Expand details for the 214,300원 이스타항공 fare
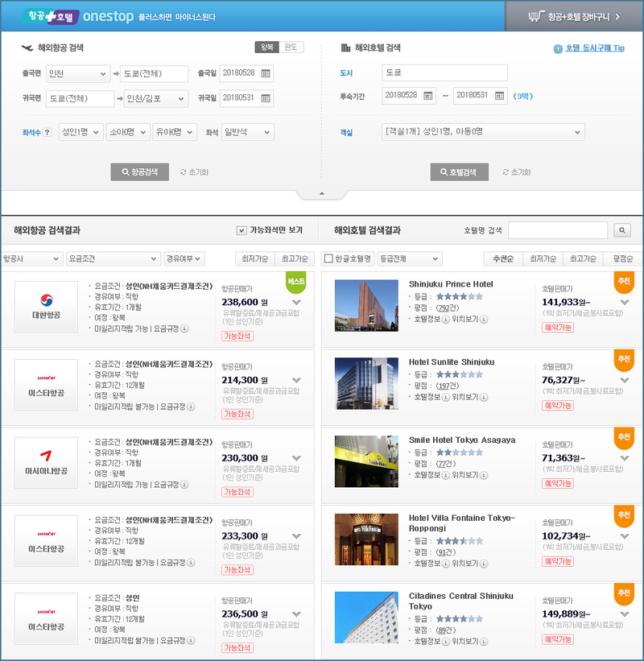644x661 pixels. [x=296, y=380]
